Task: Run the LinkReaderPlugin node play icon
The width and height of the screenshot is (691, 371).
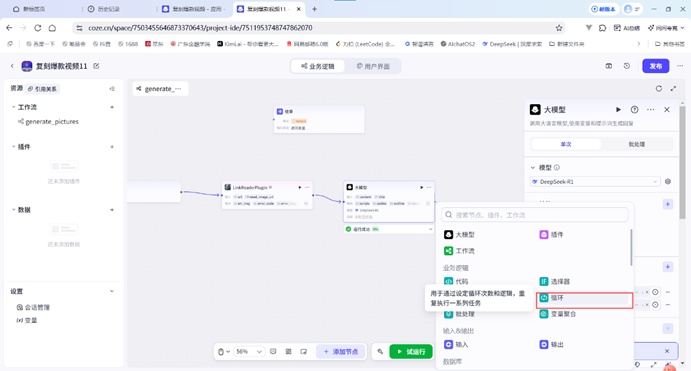Action: (x=300, y=188)
